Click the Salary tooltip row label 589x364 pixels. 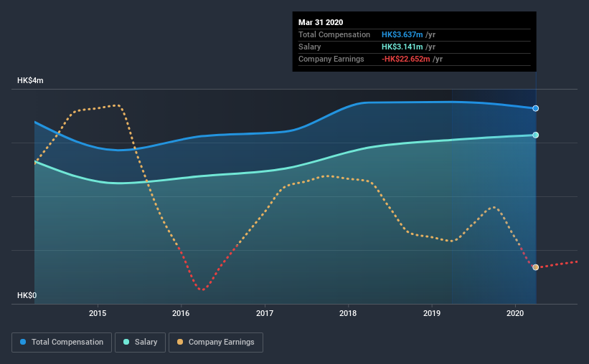(309, 47)
